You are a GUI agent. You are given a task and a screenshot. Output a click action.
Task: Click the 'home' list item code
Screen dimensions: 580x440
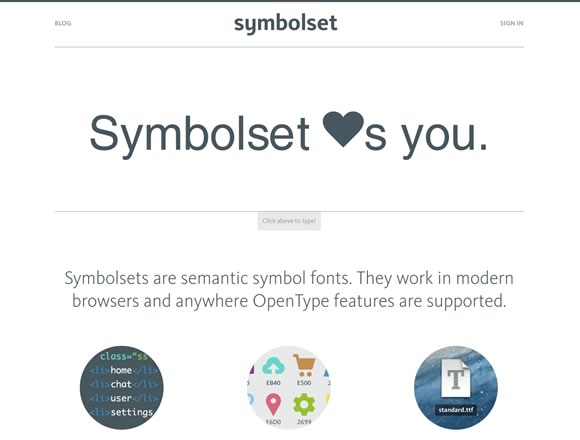coord(121,370)
